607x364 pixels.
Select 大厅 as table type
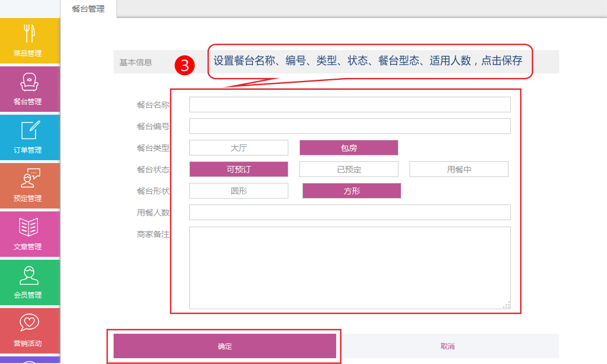(x=238, y=148)
